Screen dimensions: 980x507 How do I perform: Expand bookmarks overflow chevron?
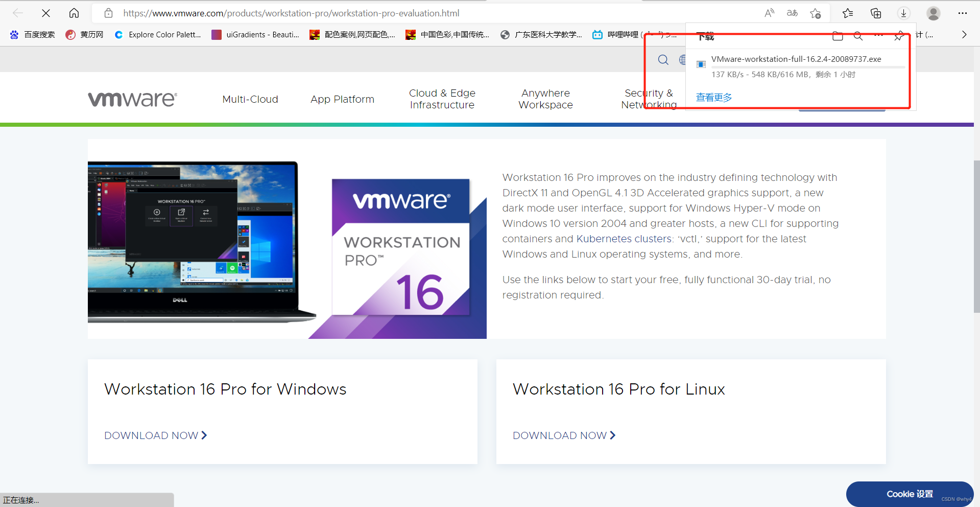pos(964,35)
